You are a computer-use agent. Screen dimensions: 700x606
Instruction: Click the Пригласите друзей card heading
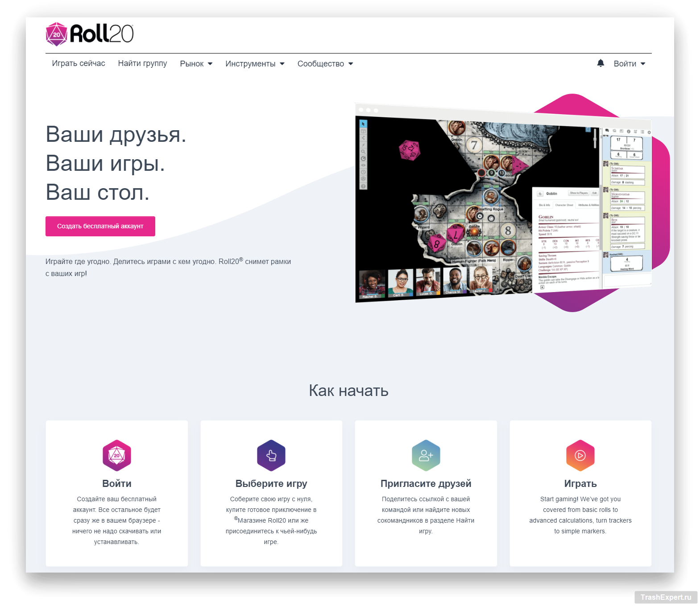point(426,483)
